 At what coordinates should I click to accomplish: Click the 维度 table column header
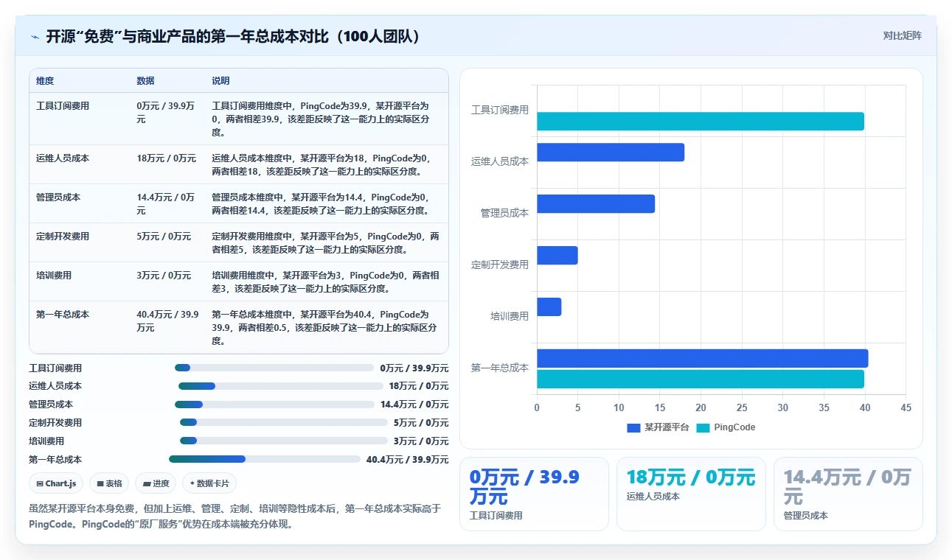[45, 81]
